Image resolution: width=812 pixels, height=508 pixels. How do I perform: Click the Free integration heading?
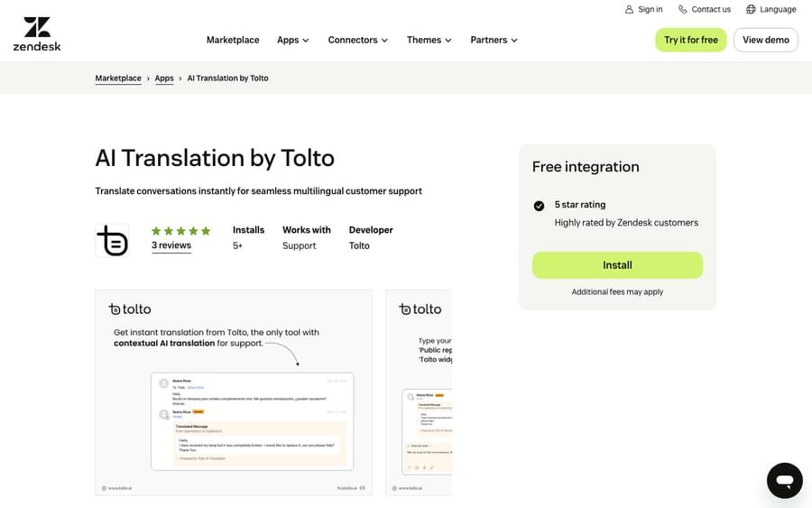586,167
